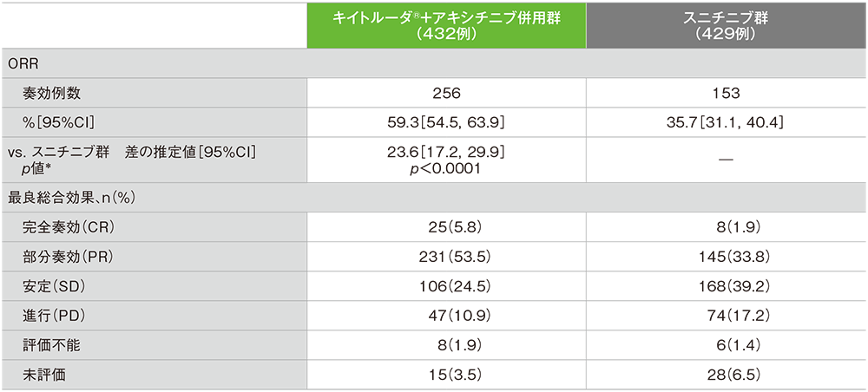Click the p<0.0001 value

pos(447,170)
